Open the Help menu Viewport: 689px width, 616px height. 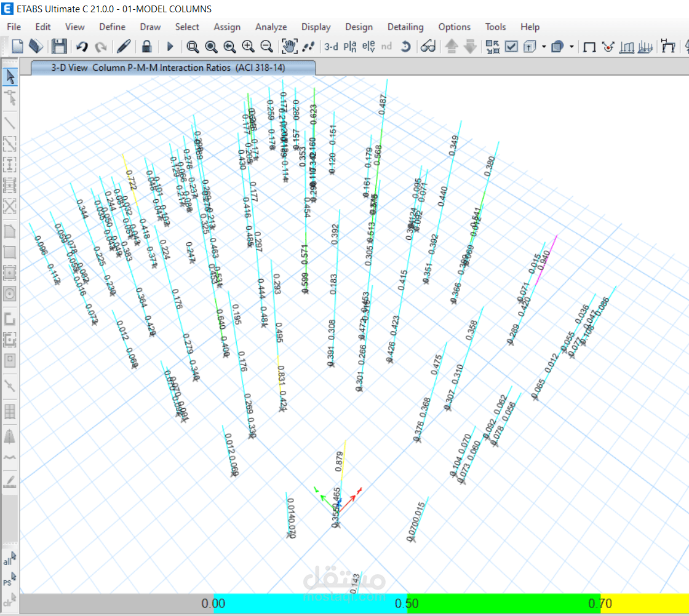tap(530, 27)
